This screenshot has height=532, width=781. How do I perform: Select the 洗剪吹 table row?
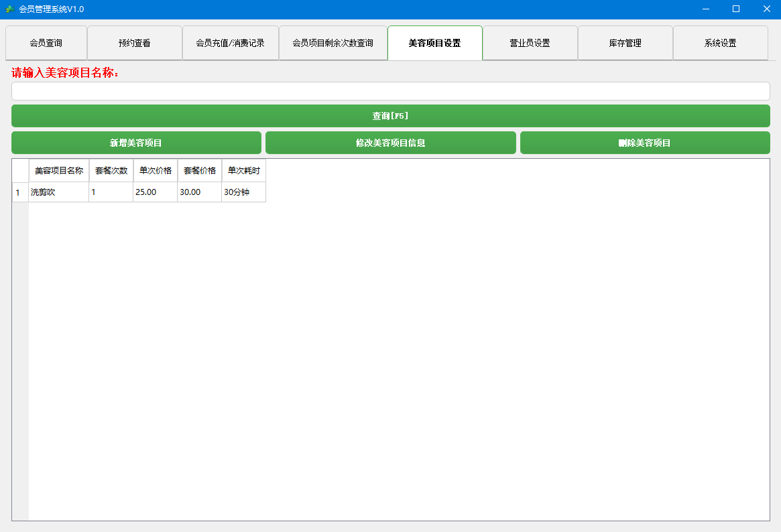(x=58, y=192)
